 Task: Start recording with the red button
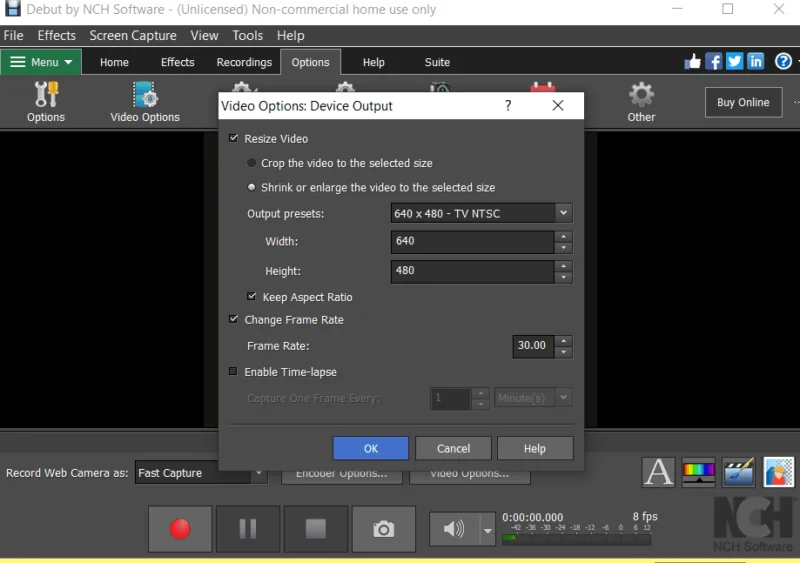pyautogui.click(x=180, y=529)
